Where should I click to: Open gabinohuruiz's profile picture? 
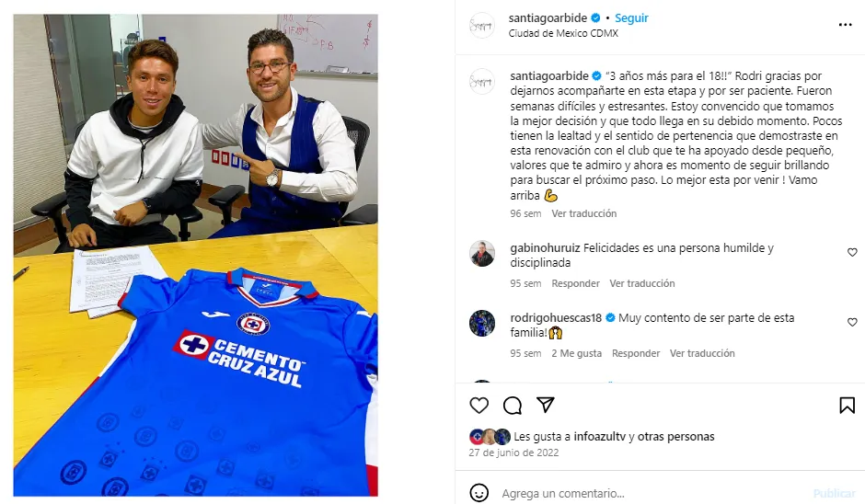481,254
